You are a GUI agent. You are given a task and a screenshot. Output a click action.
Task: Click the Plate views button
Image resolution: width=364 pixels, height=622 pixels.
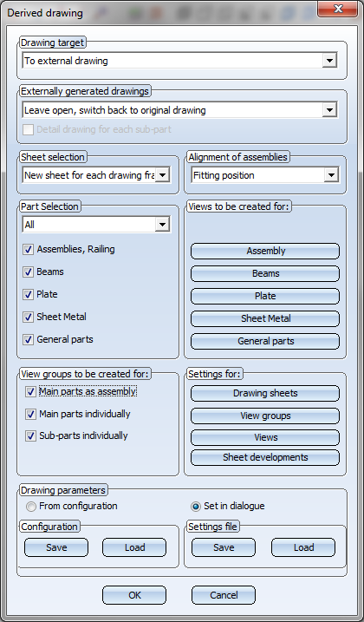pos(265,296)
